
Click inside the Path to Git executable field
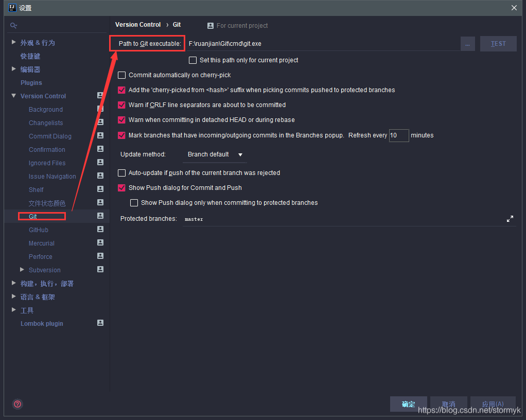click(323, 44)
